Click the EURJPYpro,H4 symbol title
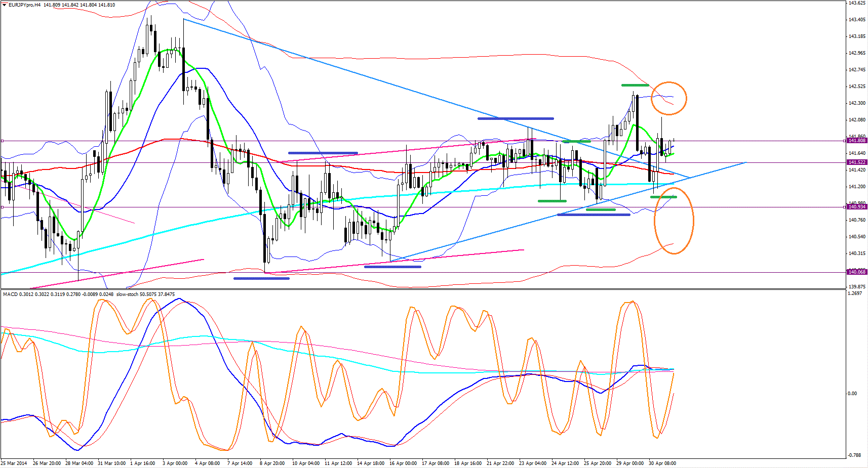This screenshot has height=468, width=868. (x=25, y=5)
